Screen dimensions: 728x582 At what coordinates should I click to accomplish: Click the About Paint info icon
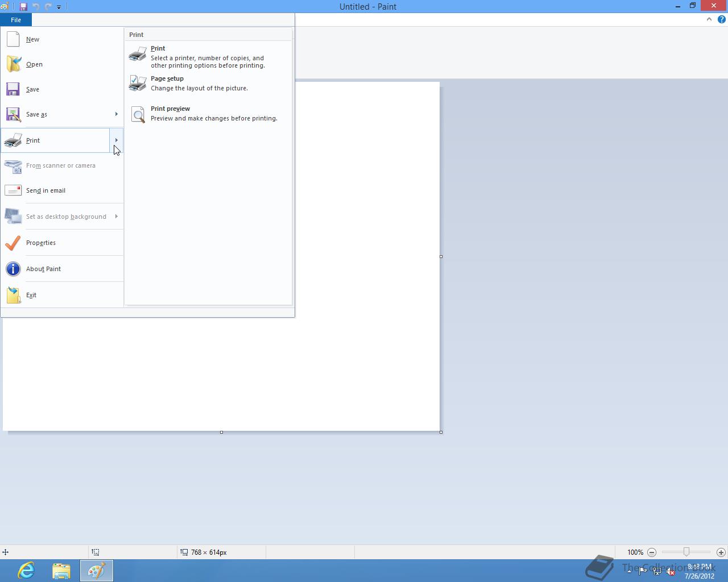(13, 269)
